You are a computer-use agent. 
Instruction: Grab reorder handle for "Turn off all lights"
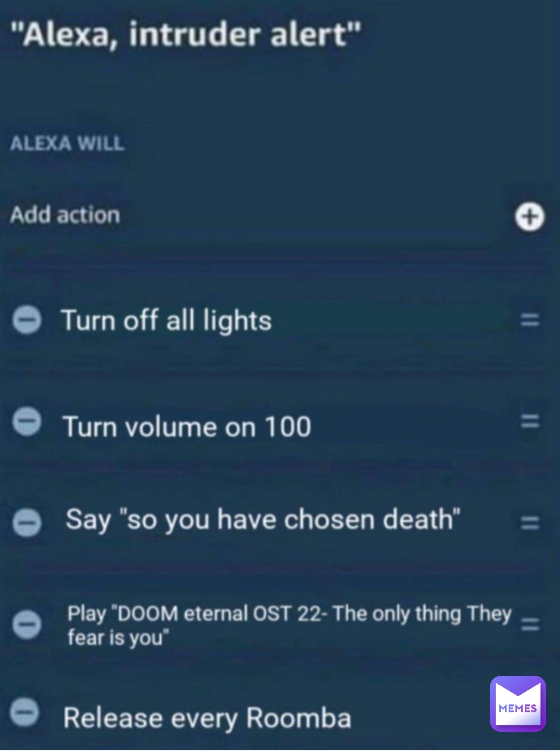530,319
